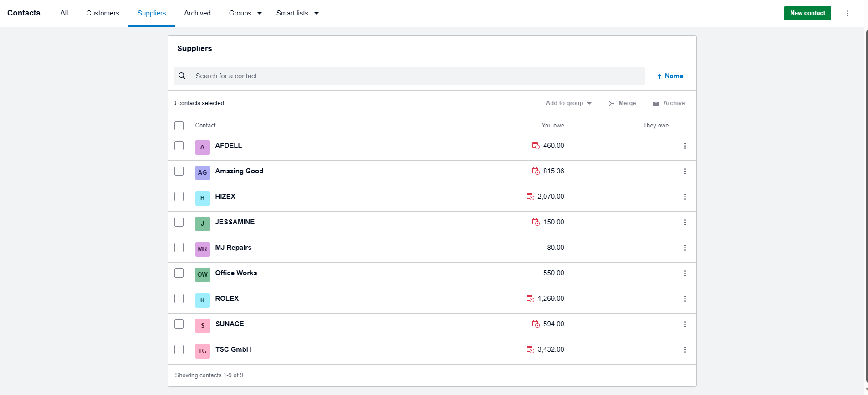This screenshot has height=395, width=868.
Task: Focus the Search for a contact field
Action: pos(410,76)
